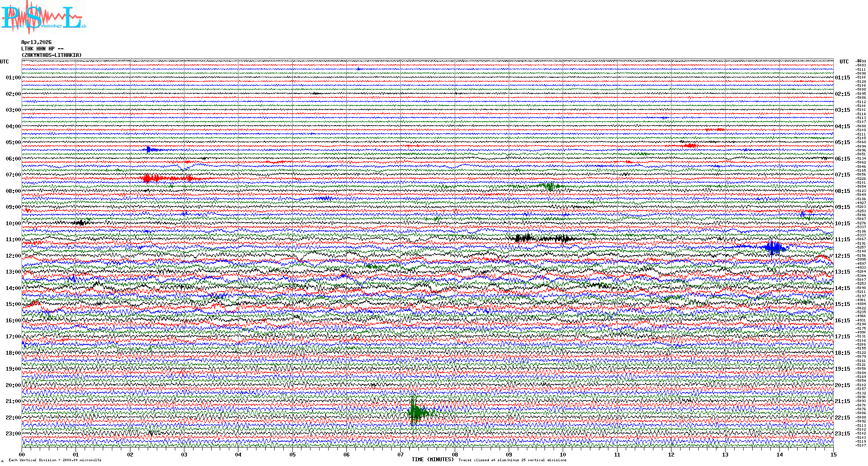This screenshot has height=466, width=868.
Task: Click the (ZAKYNTHOS-LITHAKIA) station name
Action: click(x=51, y=55)
